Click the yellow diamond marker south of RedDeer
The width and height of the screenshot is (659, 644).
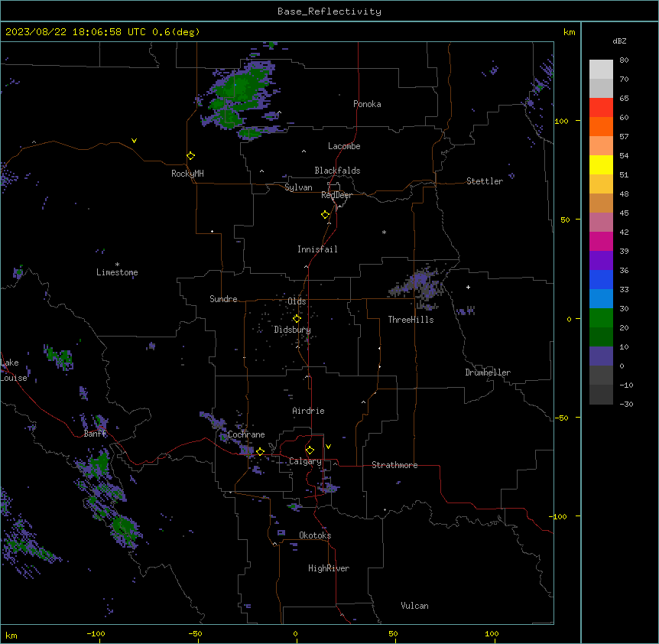(325, 215)
